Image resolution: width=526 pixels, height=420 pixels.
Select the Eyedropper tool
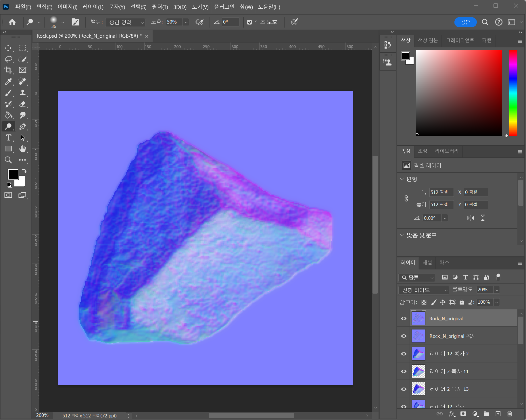(x=8, y=82)
